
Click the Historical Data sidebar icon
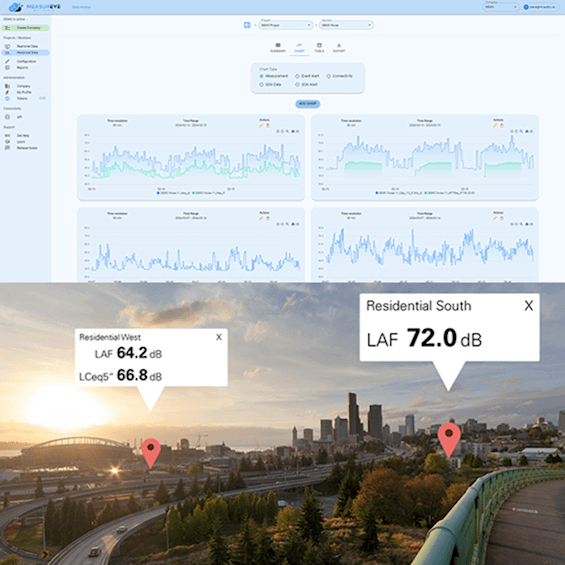7,53
